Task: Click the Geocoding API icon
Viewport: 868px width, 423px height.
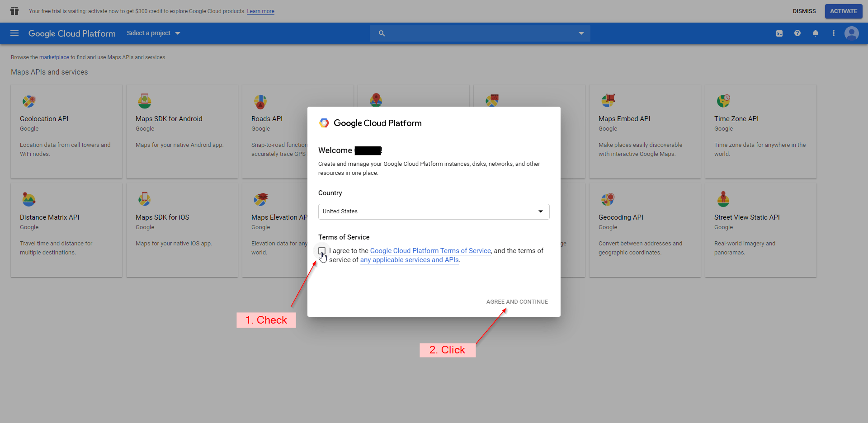Action: point(608,199)
